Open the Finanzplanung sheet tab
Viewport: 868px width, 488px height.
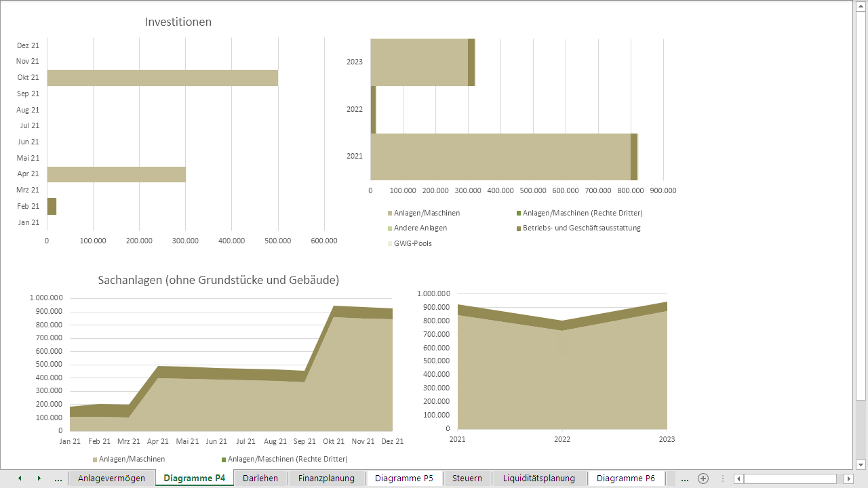[x=326, y=479]
